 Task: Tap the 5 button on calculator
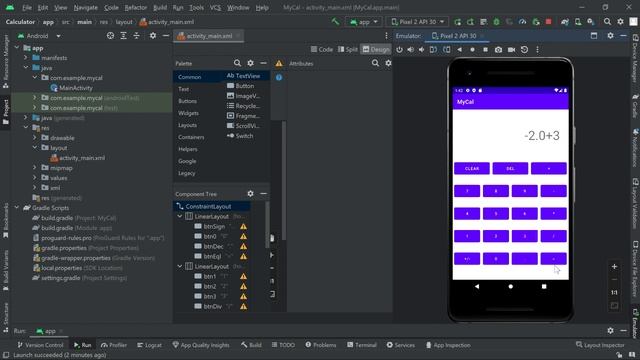(x=496, y=213)
